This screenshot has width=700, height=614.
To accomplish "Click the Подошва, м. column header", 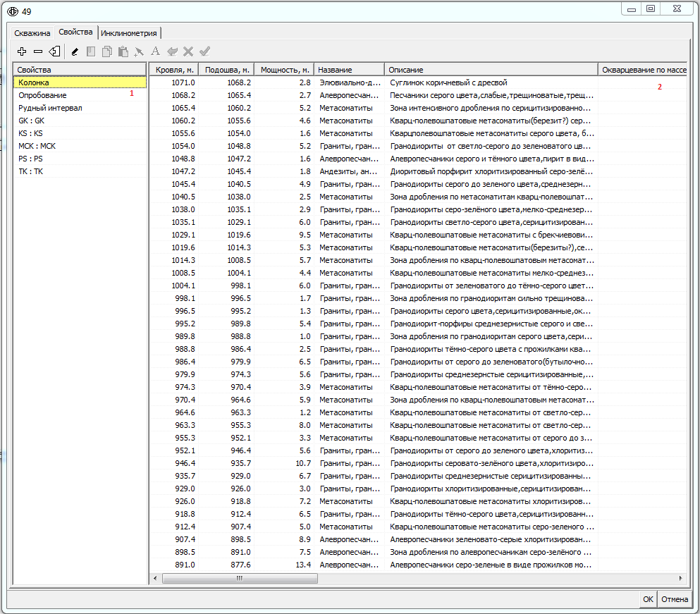I will point(226,70).
